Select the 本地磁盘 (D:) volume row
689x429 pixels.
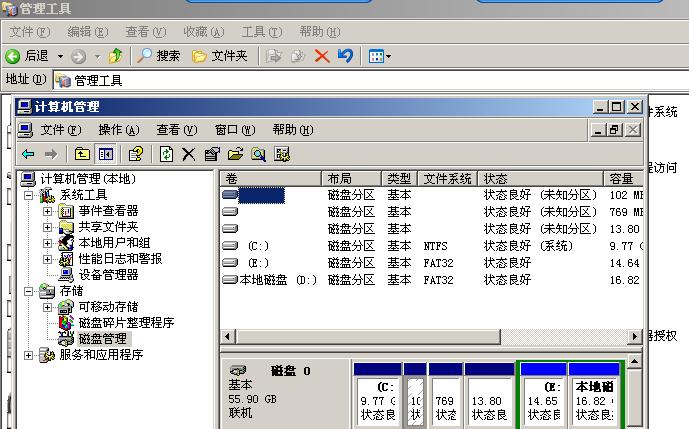(432, 280)
